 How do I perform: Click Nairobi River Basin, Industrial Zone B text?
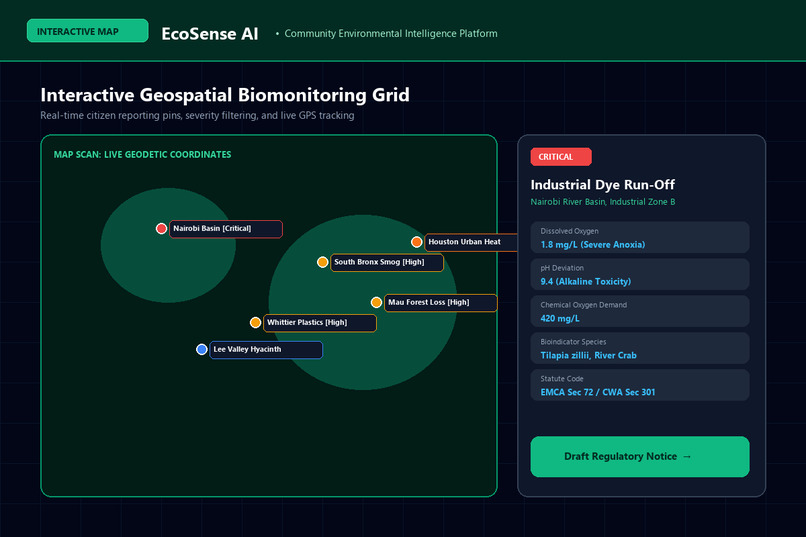tap(602, 202)
